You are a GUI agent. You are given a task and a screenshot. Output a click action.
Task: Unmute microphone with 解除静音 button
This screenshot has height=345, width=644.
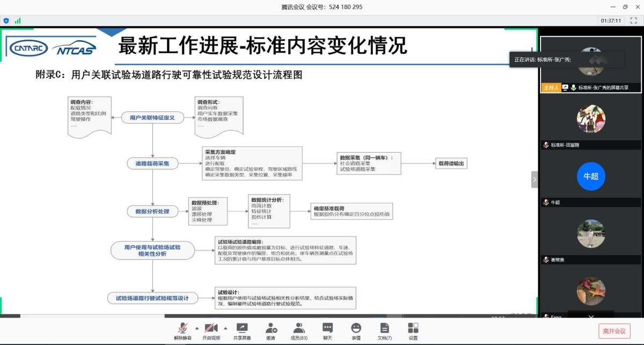[182, 328]
